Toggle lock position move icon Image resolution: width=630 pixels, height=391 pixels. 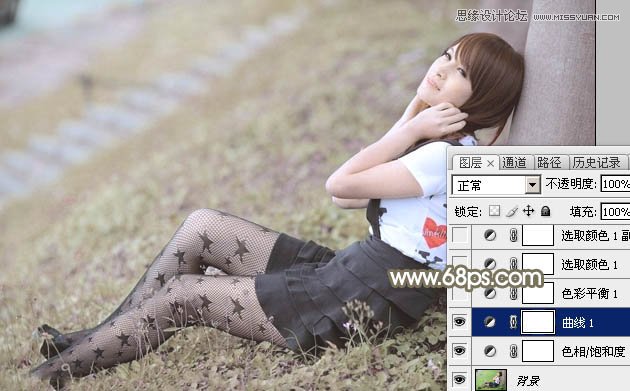click(x=528, y=211)
